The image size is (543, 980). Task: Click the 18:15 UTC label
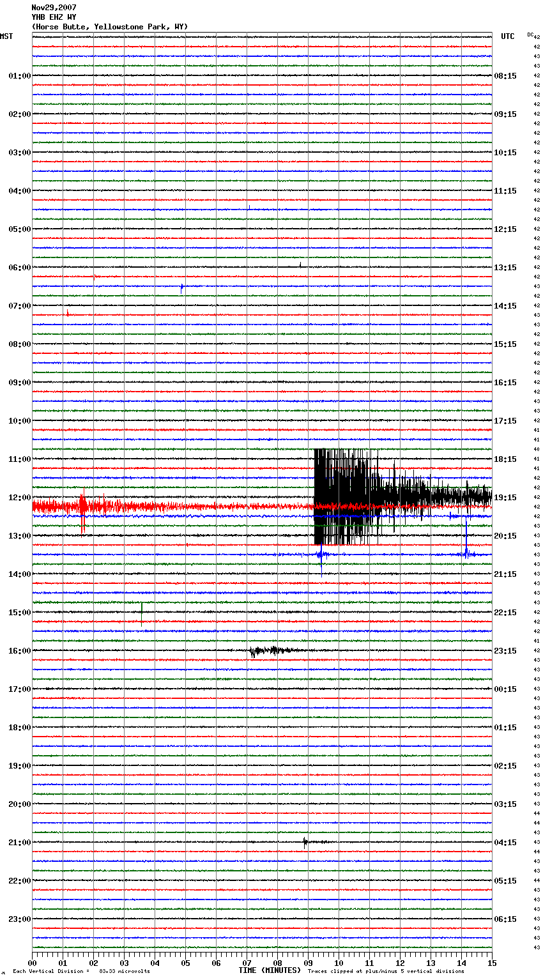[x=505, y=459]
